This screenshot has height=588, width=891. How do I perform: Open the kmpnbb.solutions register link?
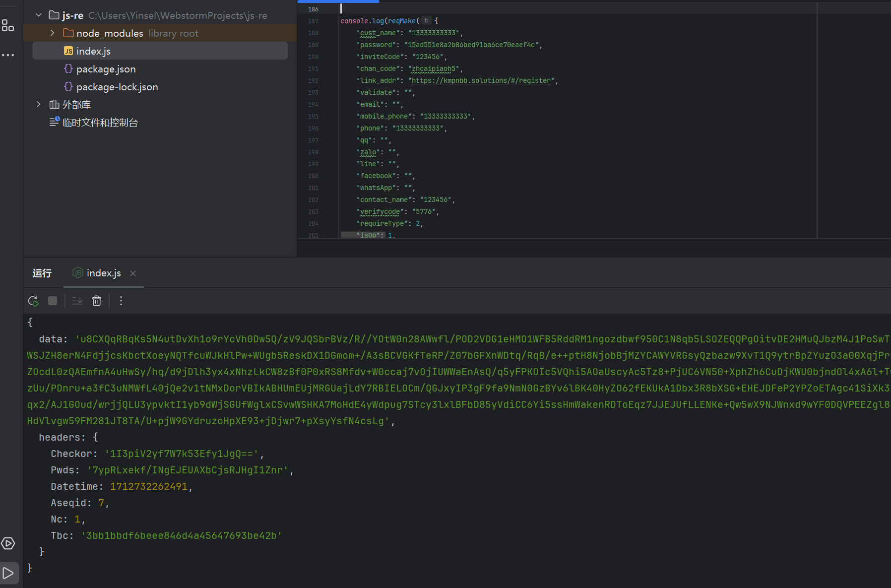(x=481, y=80)
